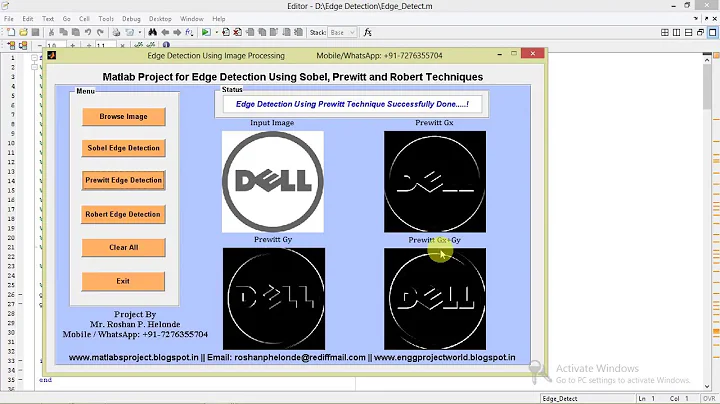
Task: Click the debug Step Out icon
Action: click(274, 32)
